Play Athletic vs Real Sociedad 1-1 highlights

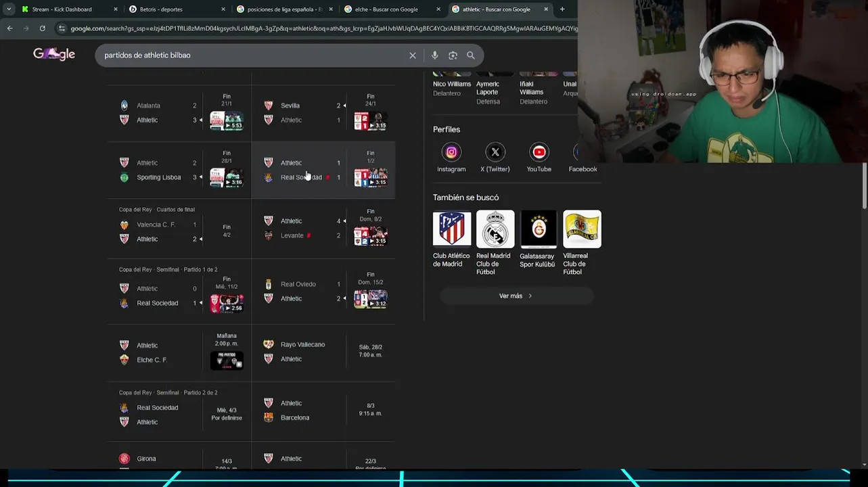pyautogui.click(x=371, y=178)
